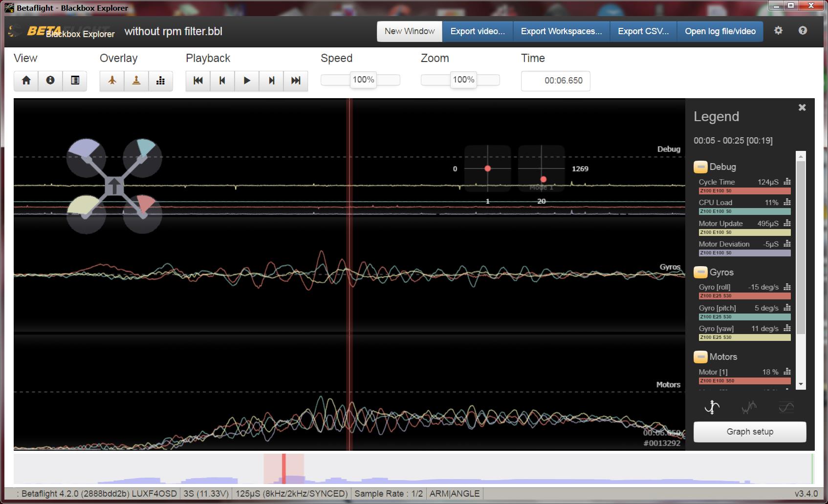The height and width of the screenshot is (504, 828).
Task: Select the workspace list view icon
Action: pos(75,81)
